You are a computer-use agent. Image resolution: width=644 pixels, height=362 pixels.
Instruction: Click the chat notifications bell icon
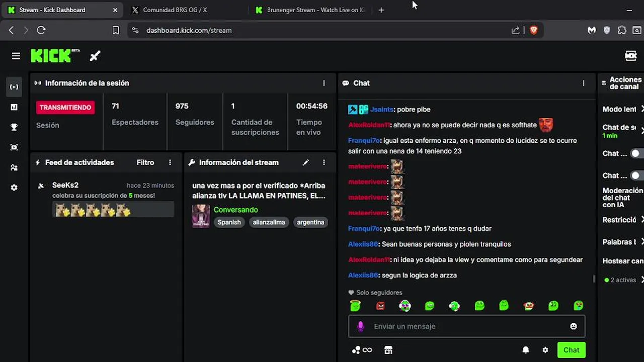526,350
